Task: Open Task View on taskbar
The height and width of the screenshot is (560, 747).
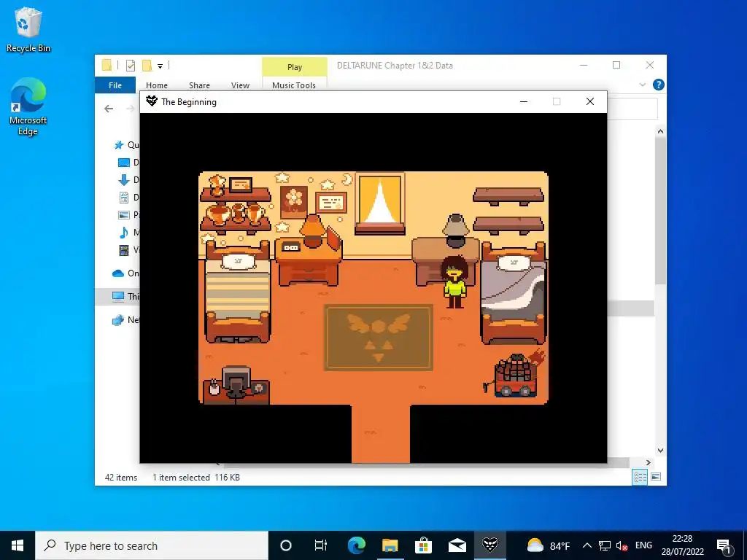Action: [321, 545]
